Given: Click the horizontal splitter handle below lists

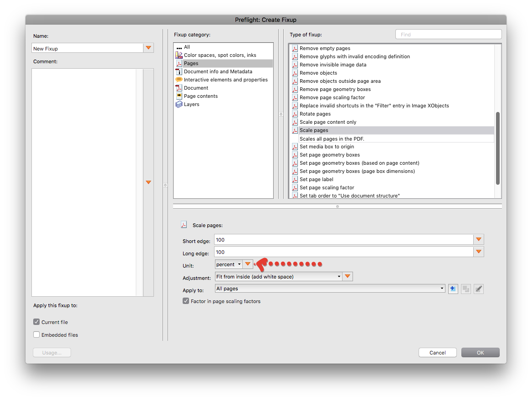Looking at the screenshot, I should tap(337, 207).
